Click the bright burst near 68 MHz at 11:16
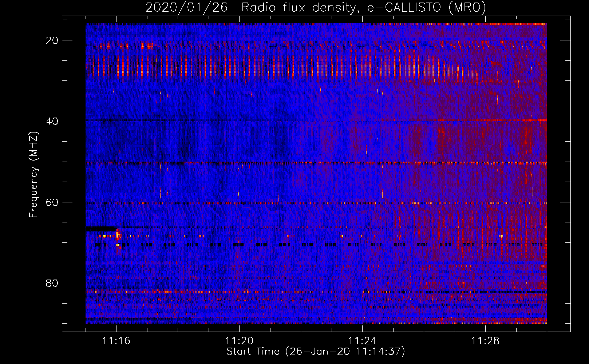The width and height of the screenshot is (589, 364). tap(118, 236)
